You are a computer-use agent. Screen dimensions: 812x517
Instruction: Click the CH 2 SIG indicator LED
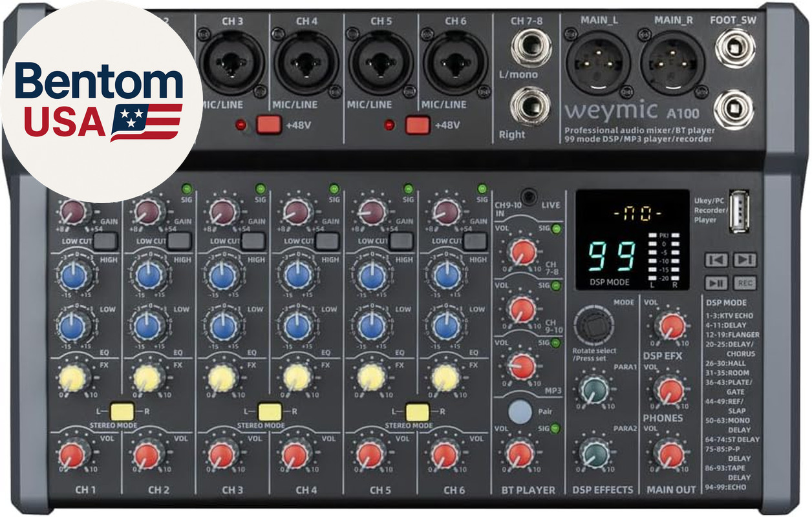(x=186, y=189)
